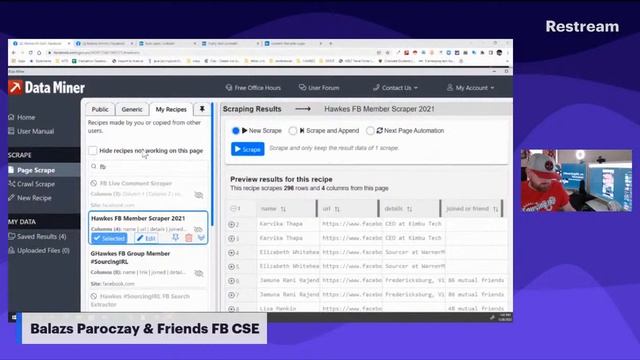Image resolution: width=640 pixels, height=360 pixels.
Task: Click the browser home icon
Action: click(39, 53)
